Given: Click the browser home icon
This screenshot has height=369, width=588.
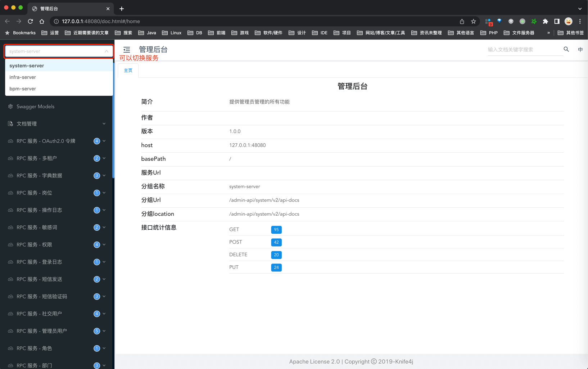Looking at the screenshot, I should pos(42,21).
